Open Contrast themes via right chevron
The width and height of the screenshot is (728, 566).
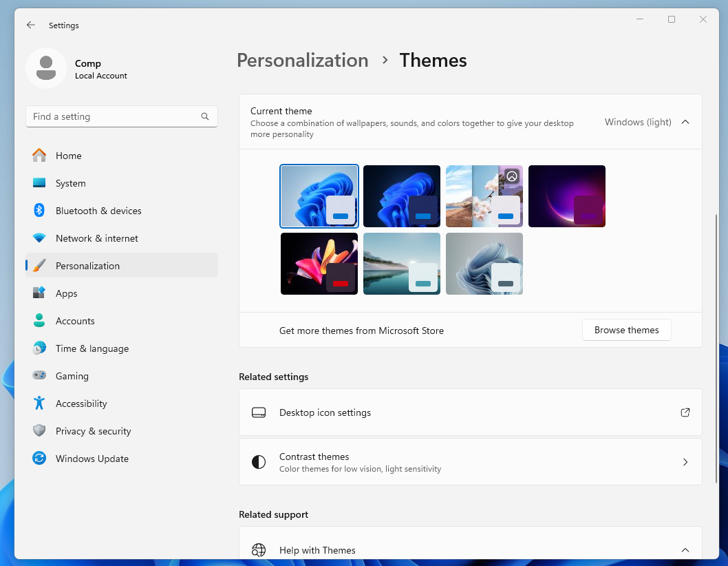pyautogui.click(x=685, y=462)
